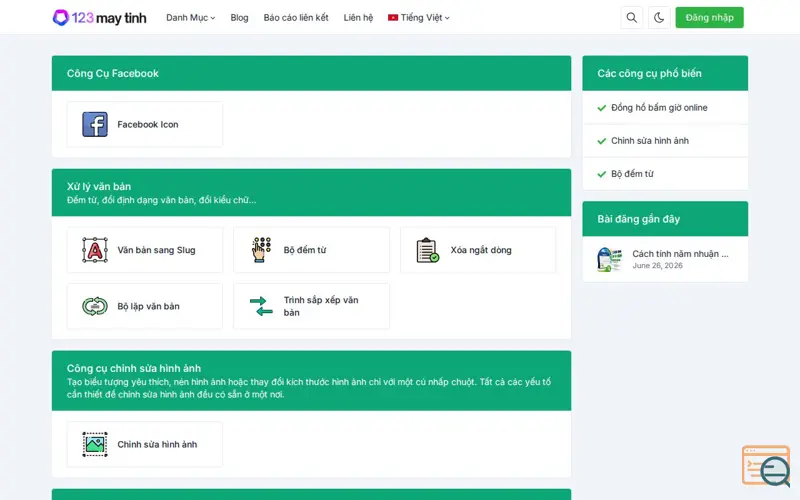Viewport: 800px width, 500px height.
Task: Open Bộ đếm từ tool card
Action: (311, 250)
